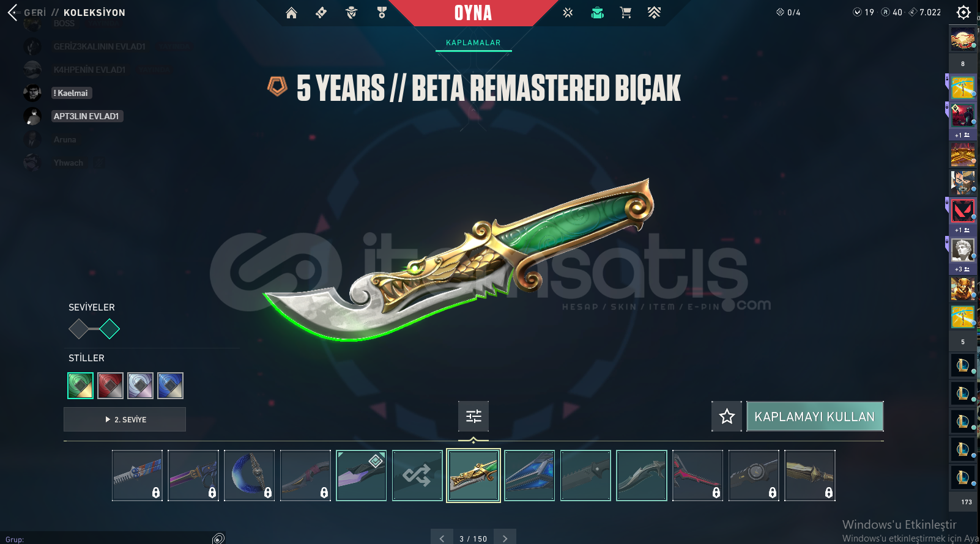Viewport: 980px width, 544px height.
Task: Select the random shuffle skin tile
Action: [x=417, y=476]
